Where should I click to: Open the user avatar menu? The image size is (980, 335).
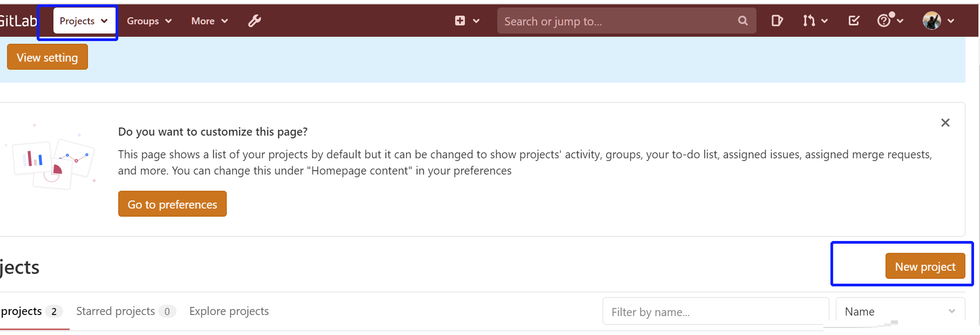932,21
